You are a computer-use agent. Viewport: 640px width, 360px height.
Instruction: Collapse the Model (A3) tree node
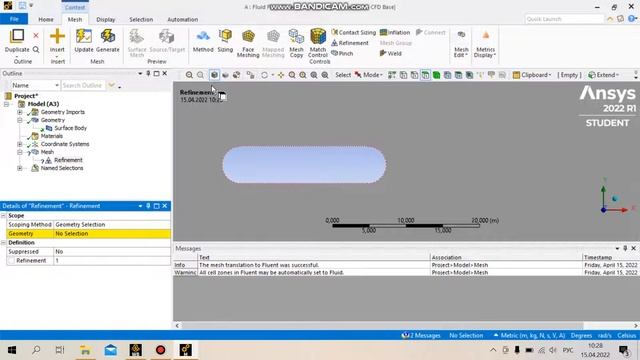pyautogui.click(x=6, y=104)
